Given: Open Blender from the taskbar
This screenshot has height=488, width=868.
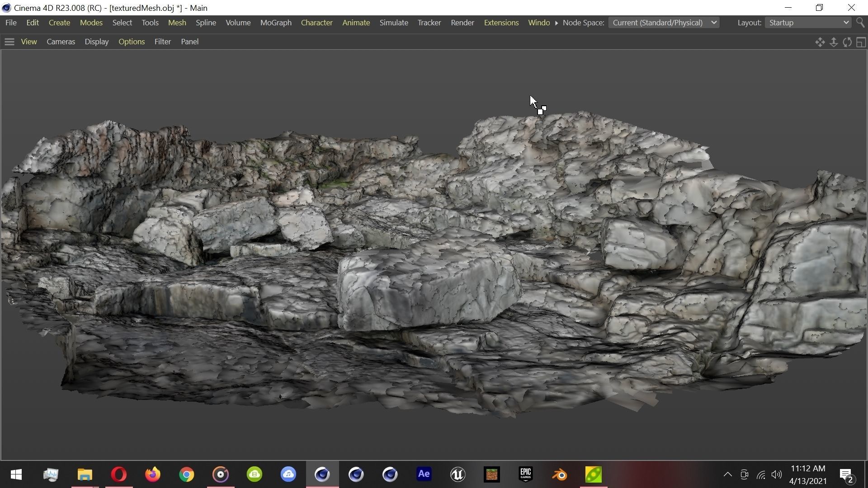Looking at the screenshot, I should 560,474.
